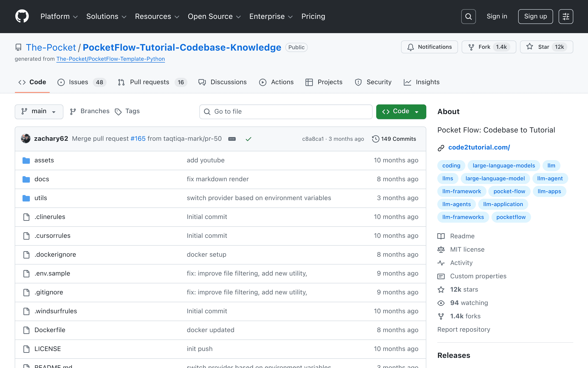Expand the Resources menu
Screen dimensions: 588x368
[x=157, y=16]
